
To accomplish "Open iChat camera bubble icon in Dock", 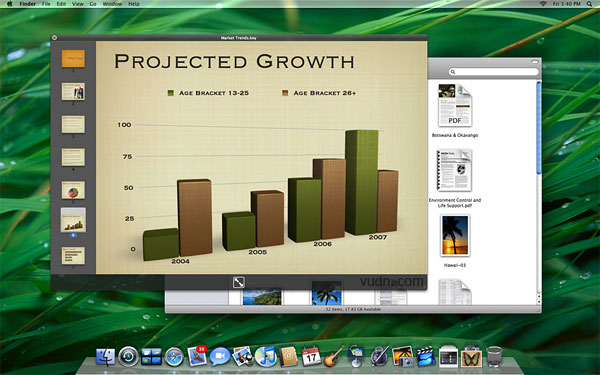I will point(220,356).
